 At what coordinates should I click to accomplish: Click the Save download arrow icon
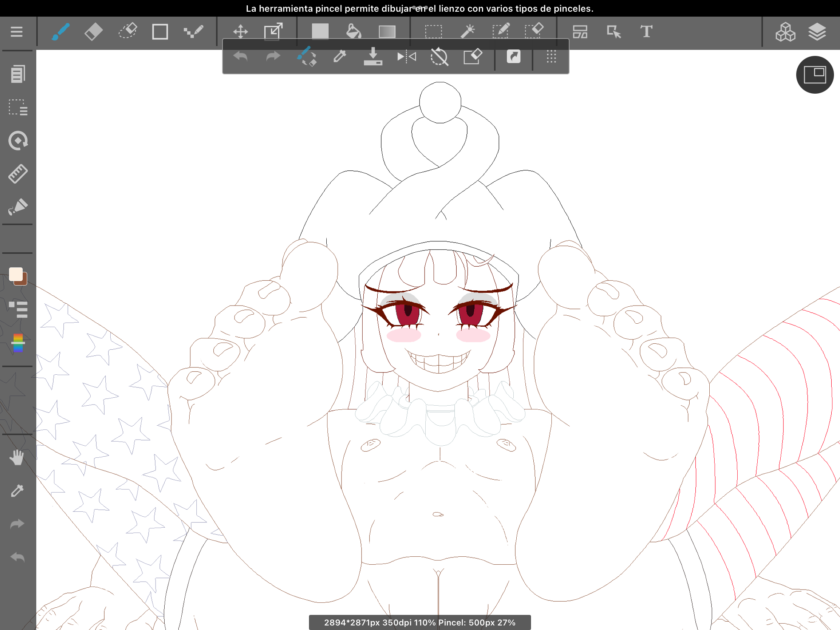(373, 56)
